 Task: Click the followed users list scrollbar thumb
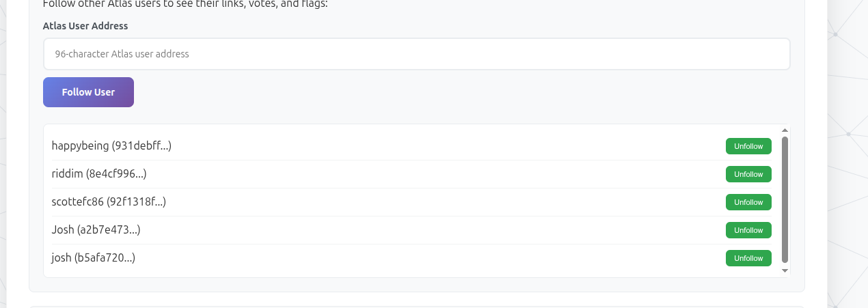pos(785,199)
